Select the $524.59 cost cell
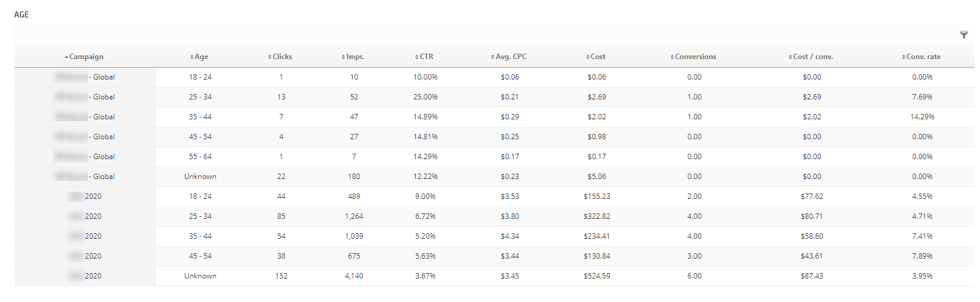 pos(597,276)
